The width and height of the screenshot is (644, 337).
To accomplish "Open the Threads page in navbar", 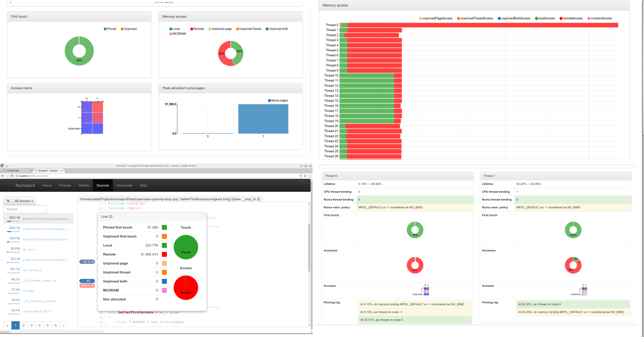I will pos(65,185).
